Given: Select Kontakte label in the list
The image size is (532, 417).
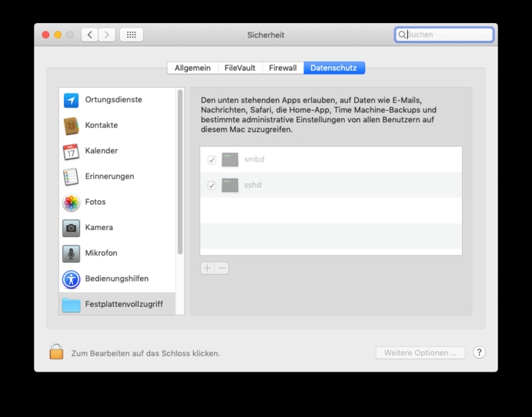Looking at the screenshot, I should pos(101,125).
